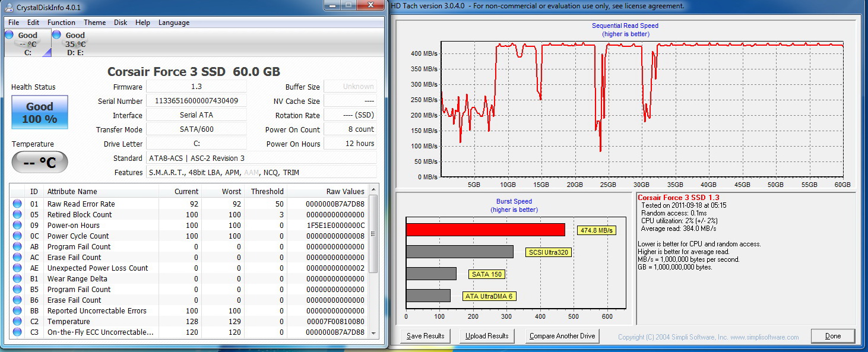Click the Serial Number field

(x=196, y=101)
